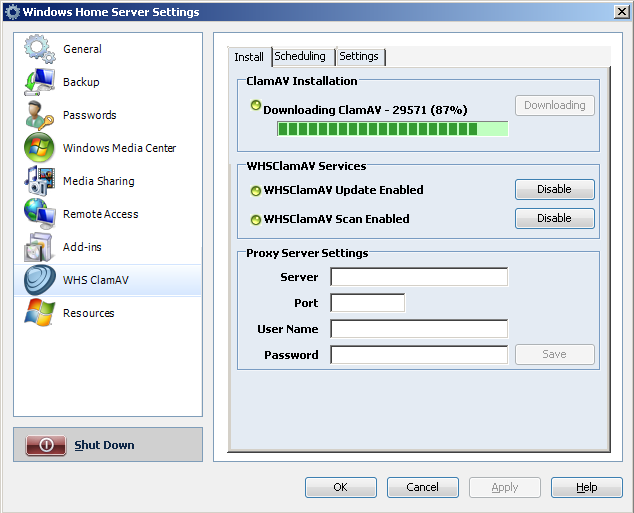Disable the WHSClamAV Scan service
The image size is (634, 513).
pyautogui.click(x=554, y=218)
